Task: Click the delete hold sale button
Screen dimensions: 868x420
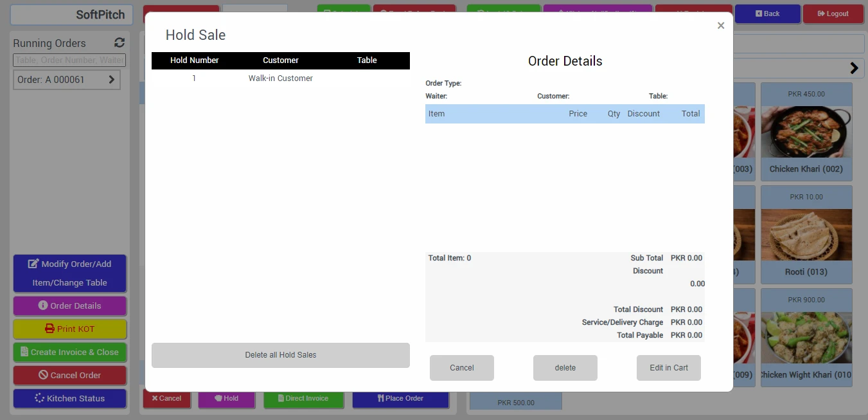Action: pyautogui.click(x=565, y=368)
